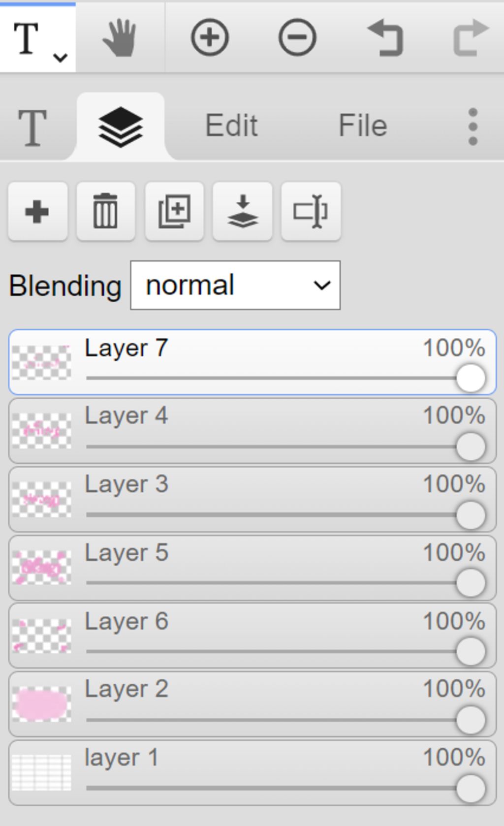504x826 pixels.
Task: Open the File tab
Action: [363, 126]
